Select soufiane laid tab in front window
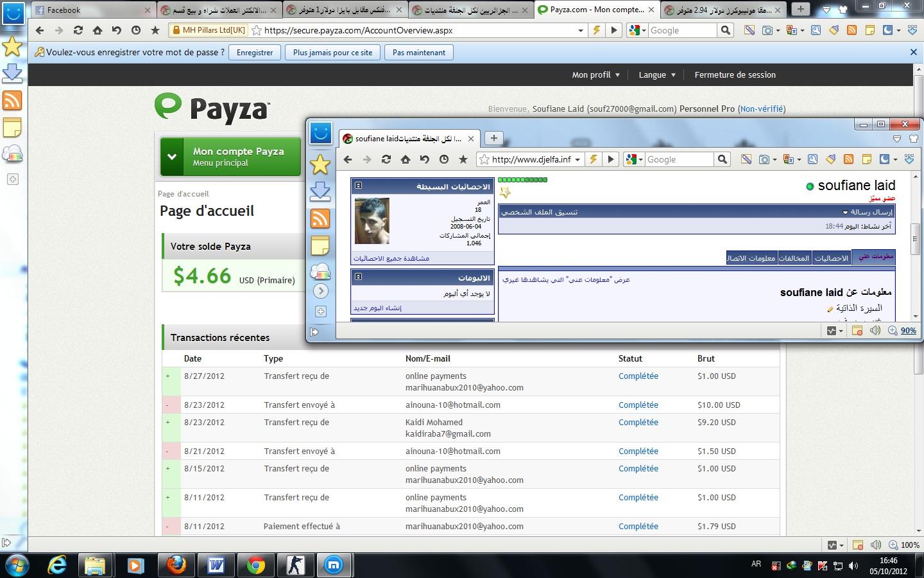924x578 pixels. [x=409, y=138]
